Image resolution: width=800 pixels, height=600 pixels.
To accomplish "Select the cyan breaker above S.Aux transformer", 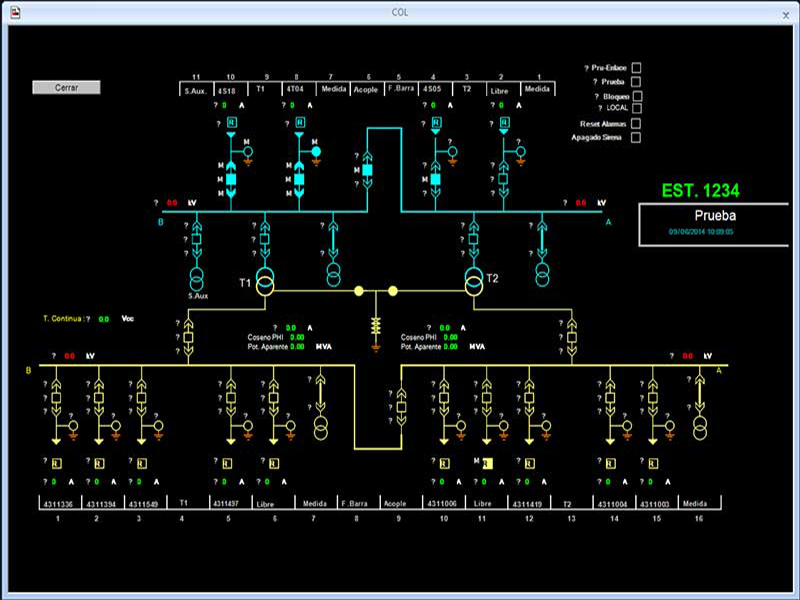I will [x=196, y=239].
